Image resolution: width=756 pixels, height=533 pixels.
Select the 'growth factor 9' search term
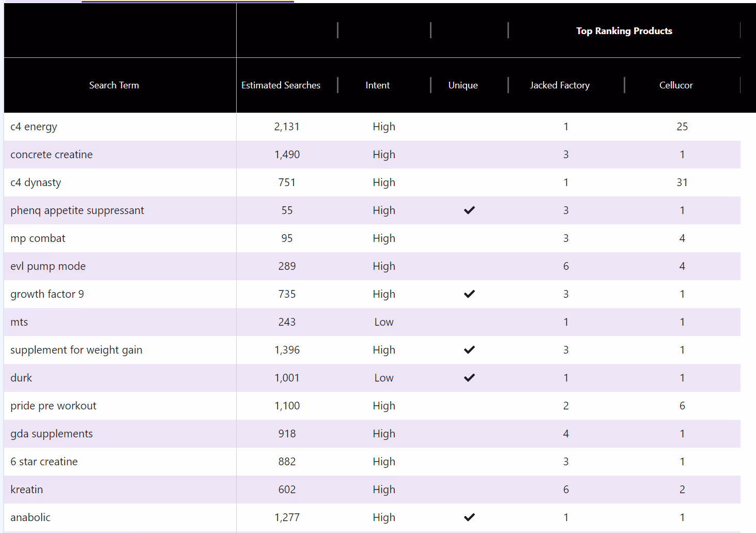47,294
